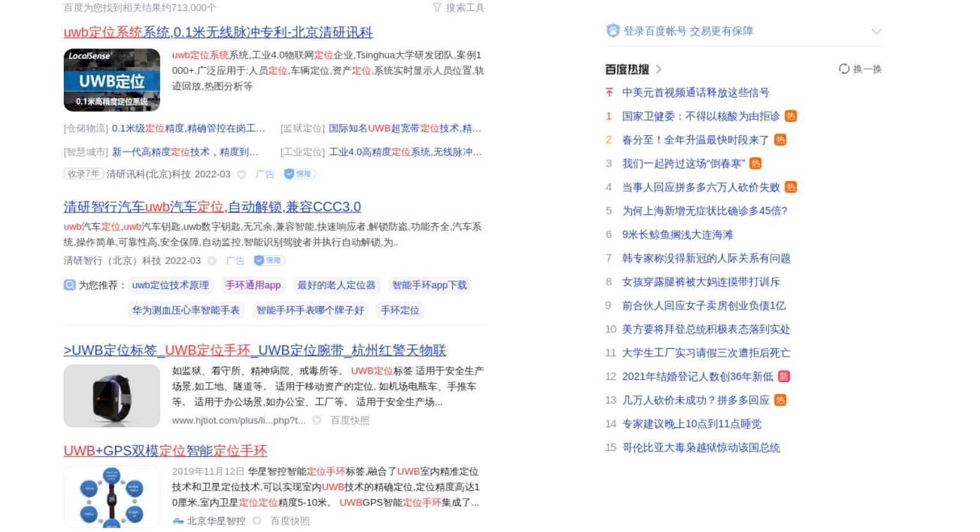Open the www.hjtiot.com URL link
This screenshot has width=980, height=532.
(239, 420)
